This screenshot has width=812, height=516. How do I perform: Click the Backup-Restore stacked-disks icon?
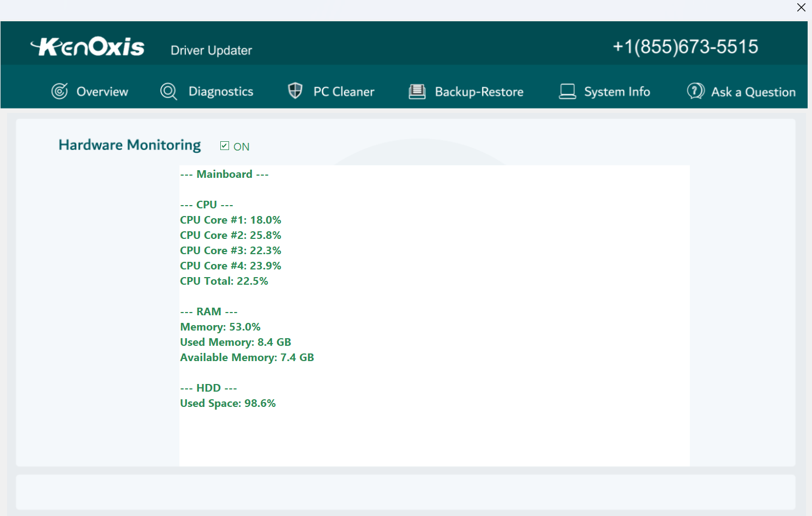[417, 91]
